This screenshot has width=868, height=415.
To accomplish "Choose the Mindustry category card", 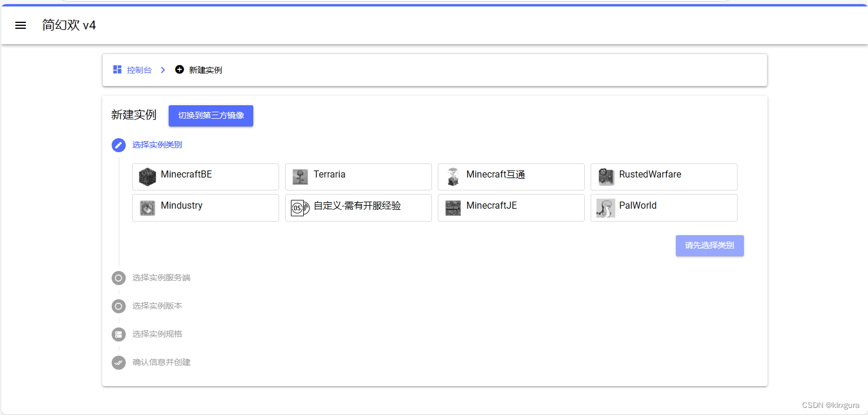I will (x=206, y=207).
